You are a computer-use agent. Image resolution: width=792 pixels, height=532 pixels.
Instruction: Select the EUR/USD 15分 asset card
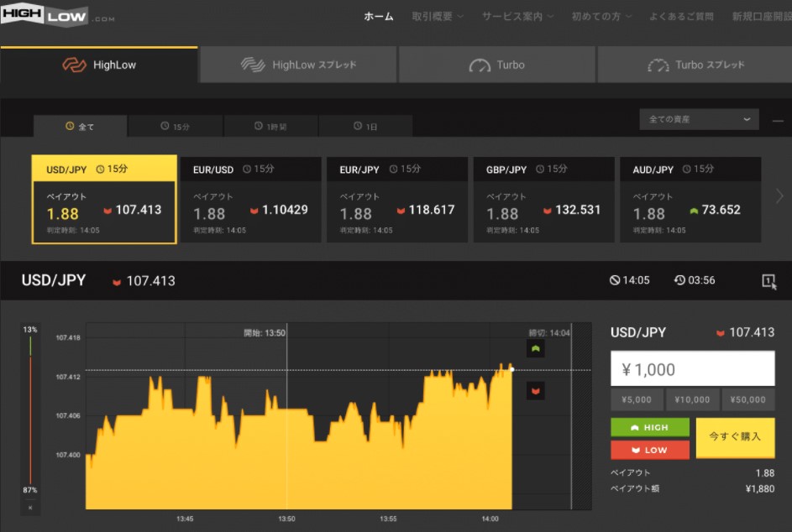(250, 200)
